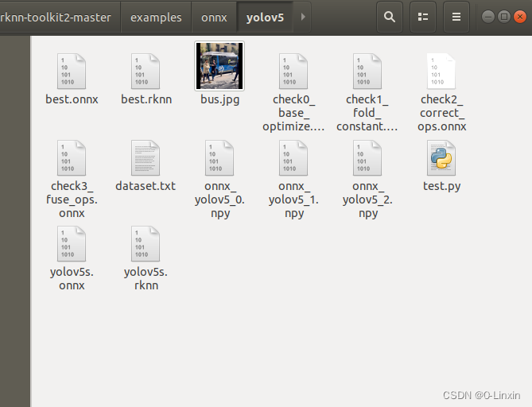Image resolution: width=532 pixels, height=407 pixels.
Task: Open the search magnifier in the toolbar
Action: click(390, 17)
